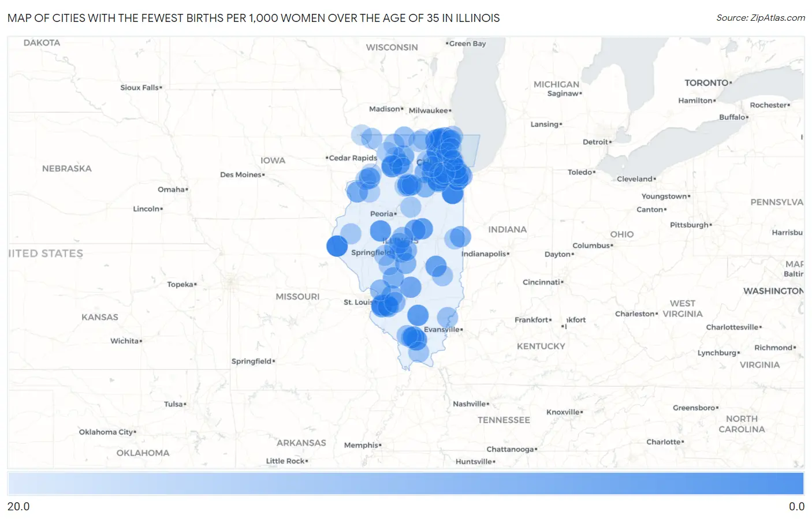Click the Rochester city label
812x519 pixels.
768,104
